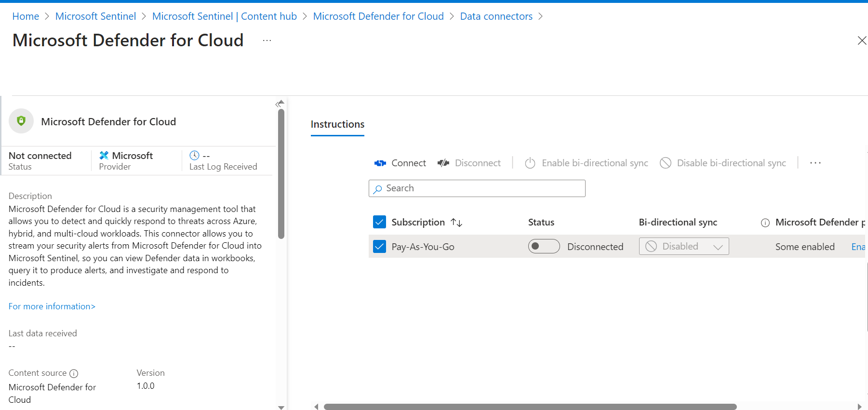Toggle the Pay-As-You-Go connection status switch

(x=544, y=246)
